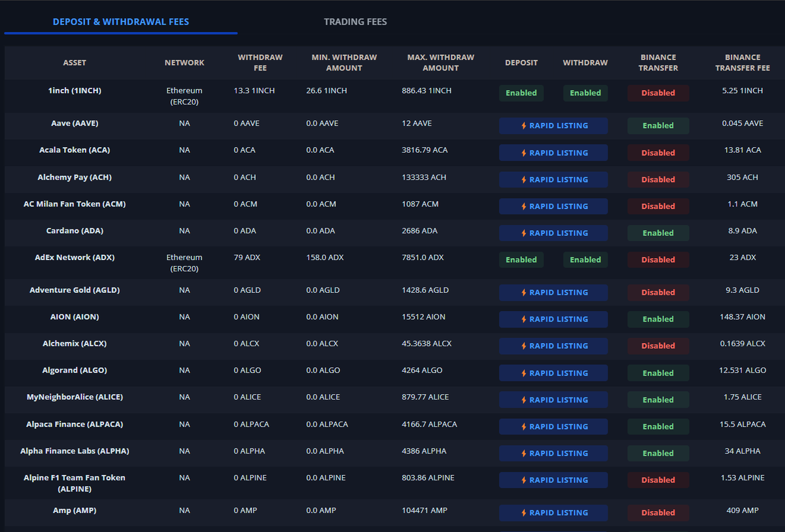Screen dimensions: 785x532
Task: Click the 79 ADX withdraw fee value
Action: point(247,258)
